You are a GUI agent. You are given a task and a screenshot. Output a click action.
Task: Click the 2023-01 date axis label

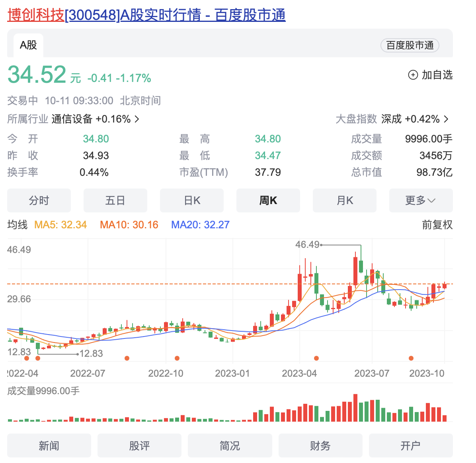[x=232, y=373]
